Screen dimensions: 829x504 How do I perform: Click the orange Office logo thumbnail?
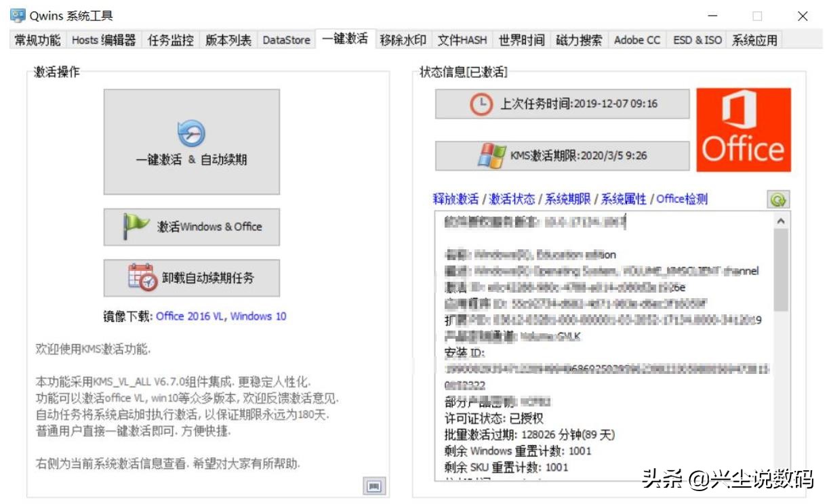(x=744, y=129)
